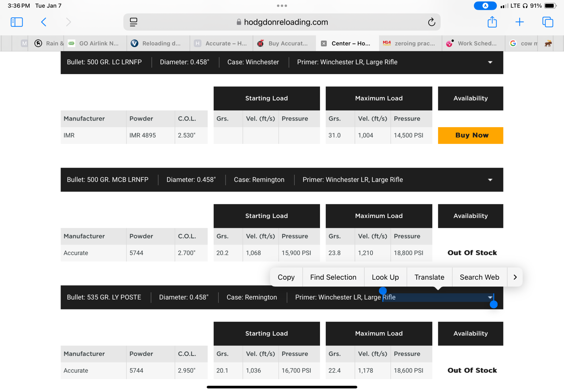The width and height of the screenshot is (564, 392).
Task: Click the Bullet: 500 GR. LC LRNFP label
Action: (104, 62)
